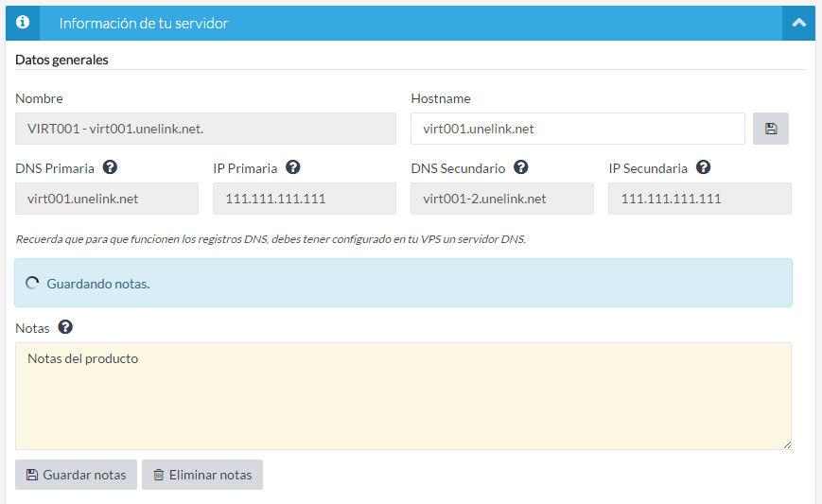Collapse the Información de tu servidor panel

(x=798, y=23)
